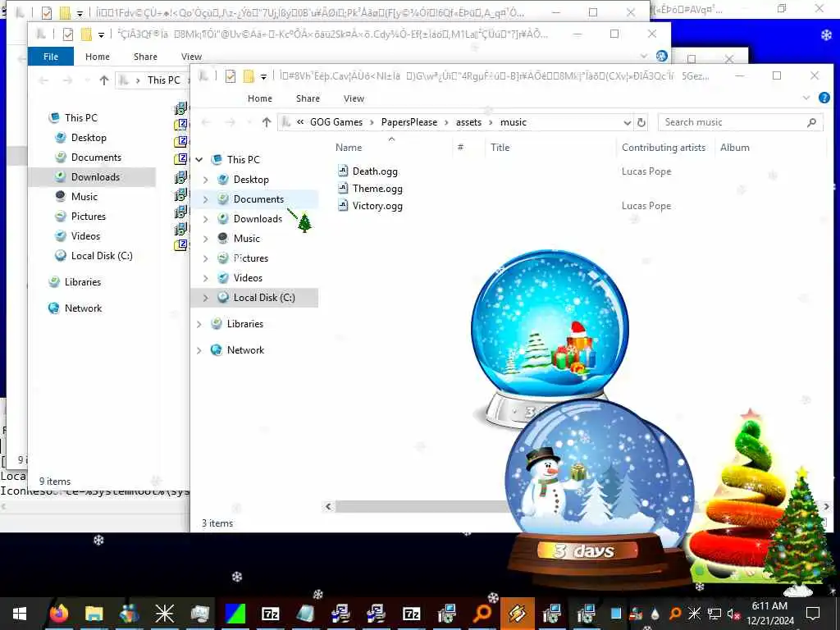Refresh the music folder view

tap(641, 123)
